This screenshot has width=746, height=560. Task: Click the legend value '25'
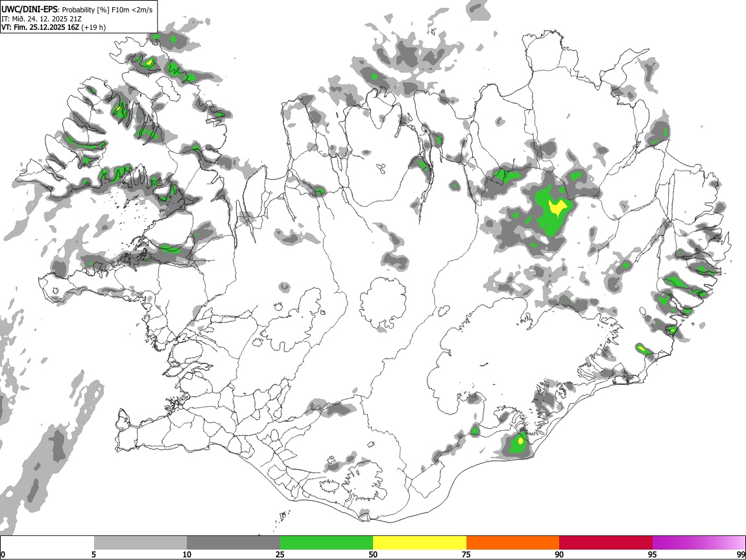pyautogui.click(x=280, y=554)
